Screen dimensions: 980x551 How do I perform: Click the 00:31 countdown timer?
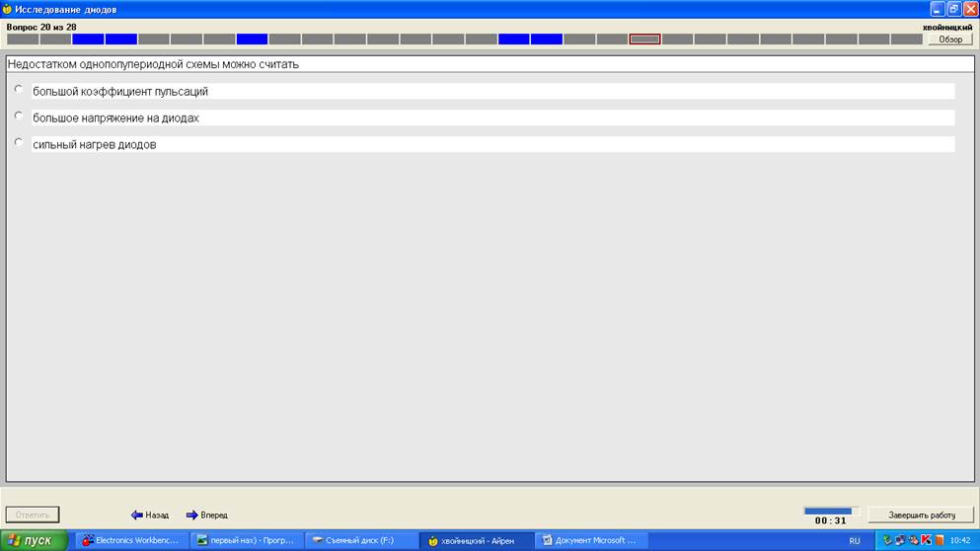(831, 520)
